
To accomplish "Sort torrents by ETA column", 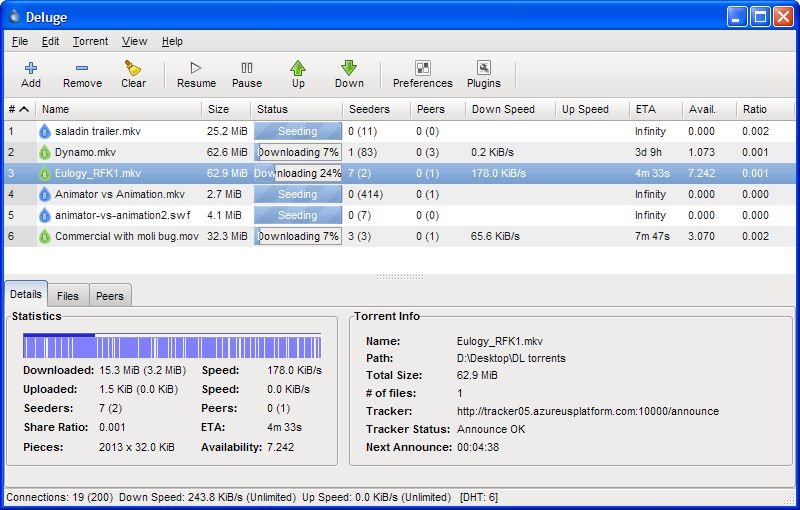I will [x=645, y=109].
